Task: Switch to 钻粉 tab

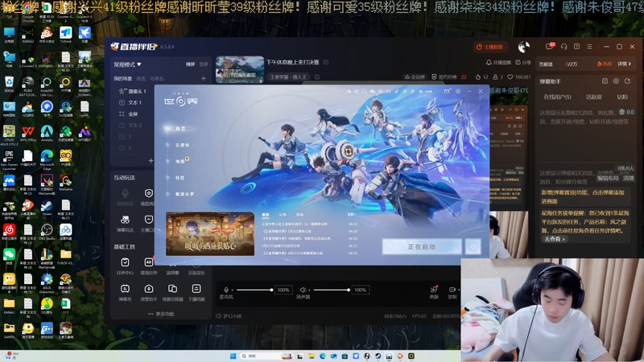Action: (622, 97)
